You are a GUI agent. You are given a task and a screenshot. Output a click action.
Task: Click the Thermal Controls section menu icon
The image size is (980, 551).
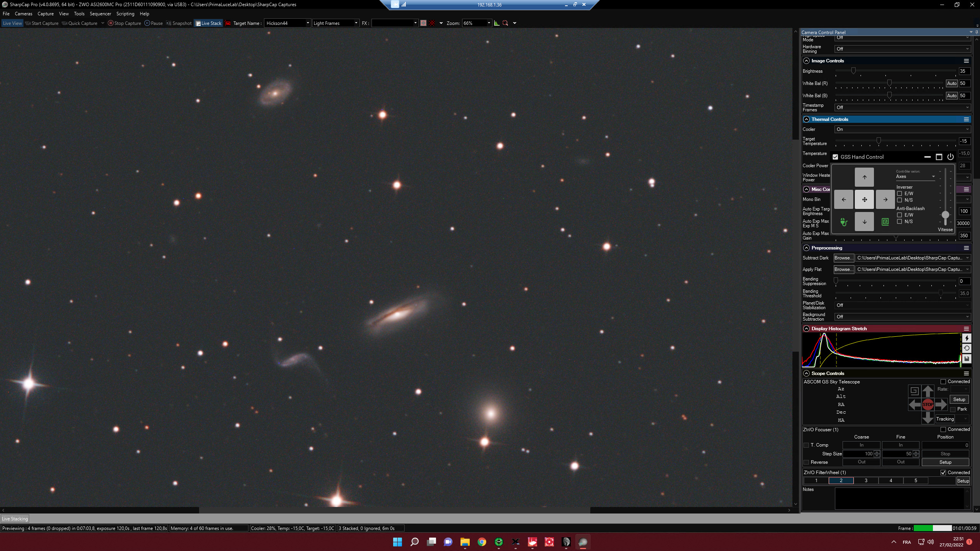tap(966, 119)
